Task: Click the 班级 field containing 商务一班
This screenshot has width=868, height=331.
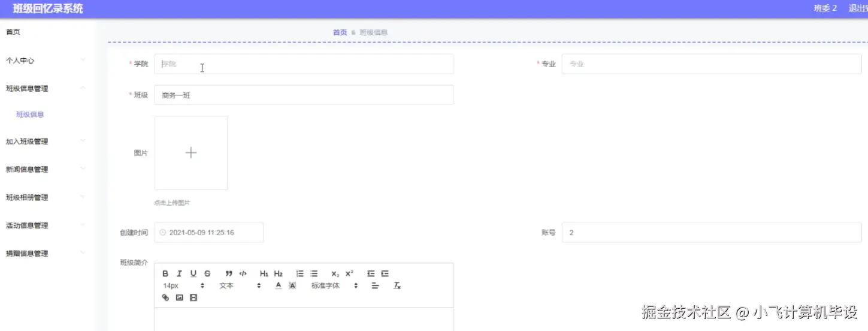Action: pos(304,95)
